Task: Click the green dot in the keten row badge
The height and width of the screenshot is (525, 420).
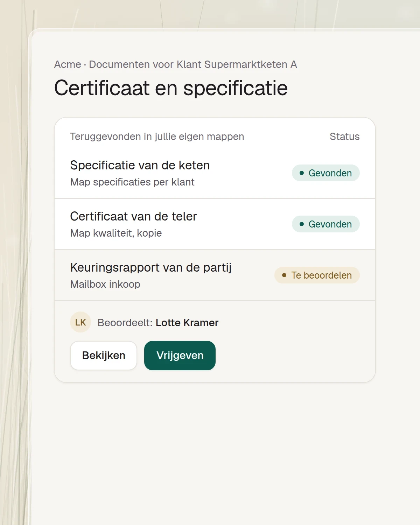Action: pos(302,173)
